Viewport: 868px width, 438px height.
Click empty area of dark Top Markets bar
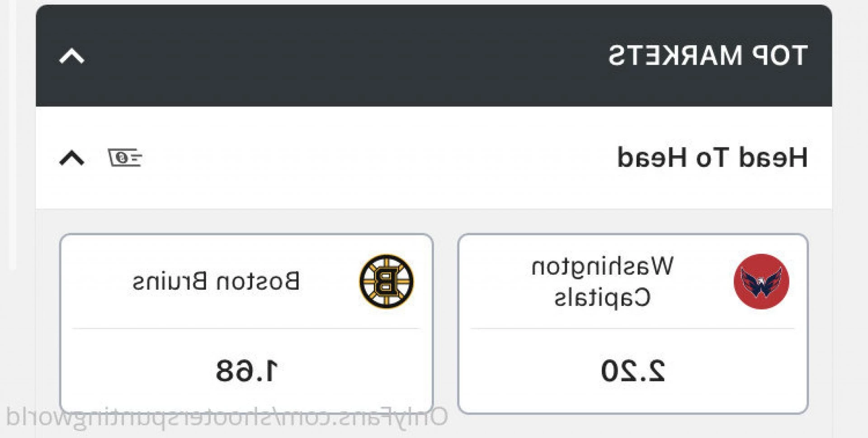tap(344, 56)
